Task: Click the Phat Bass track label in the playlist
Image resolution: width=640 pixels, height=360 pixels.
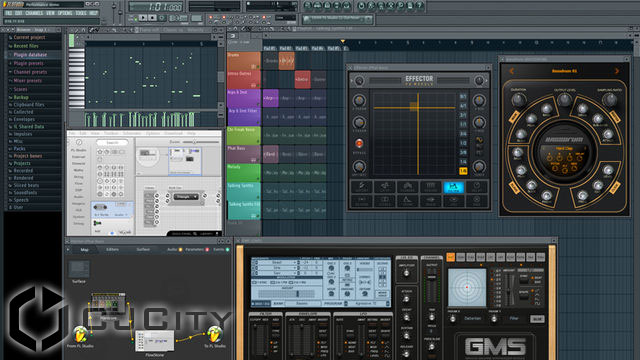Action: click(243, 154)
